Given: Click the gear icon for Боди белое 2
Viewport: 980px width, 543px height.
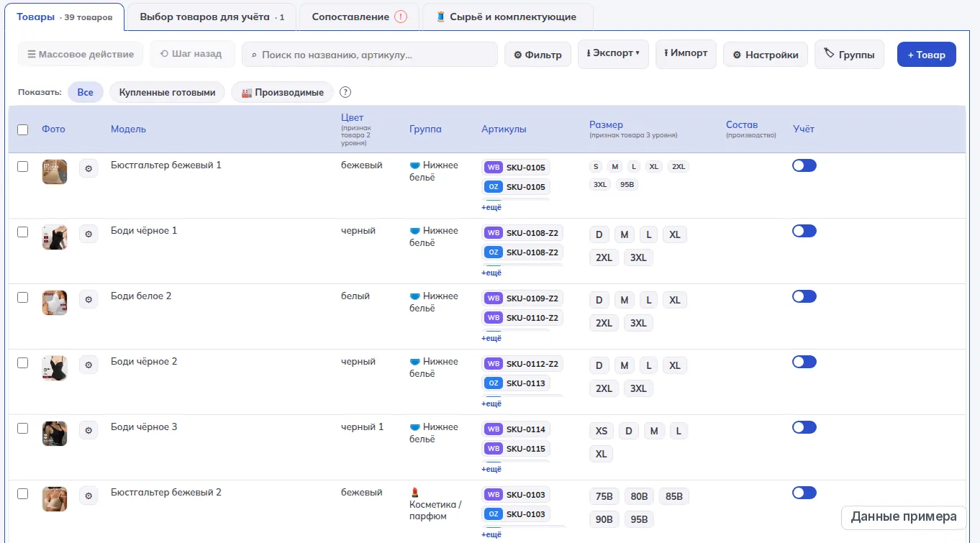Looking at the screenshot, I should tap(89, 299).
